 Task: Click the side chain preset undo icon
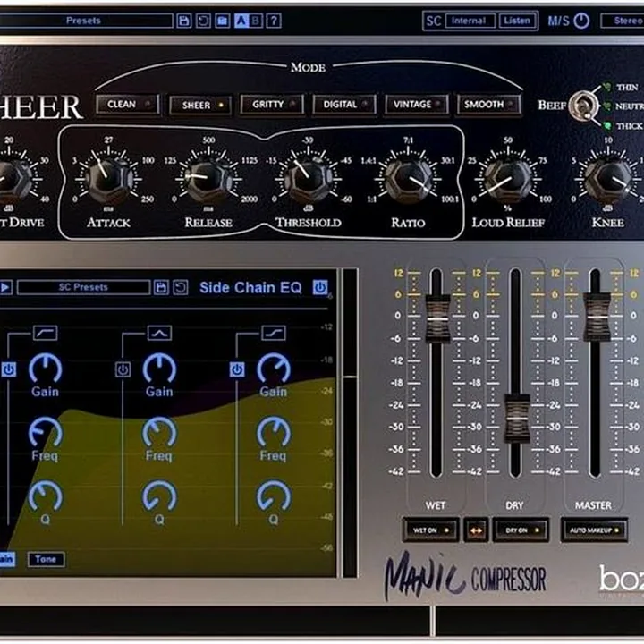tap(181, 287)
